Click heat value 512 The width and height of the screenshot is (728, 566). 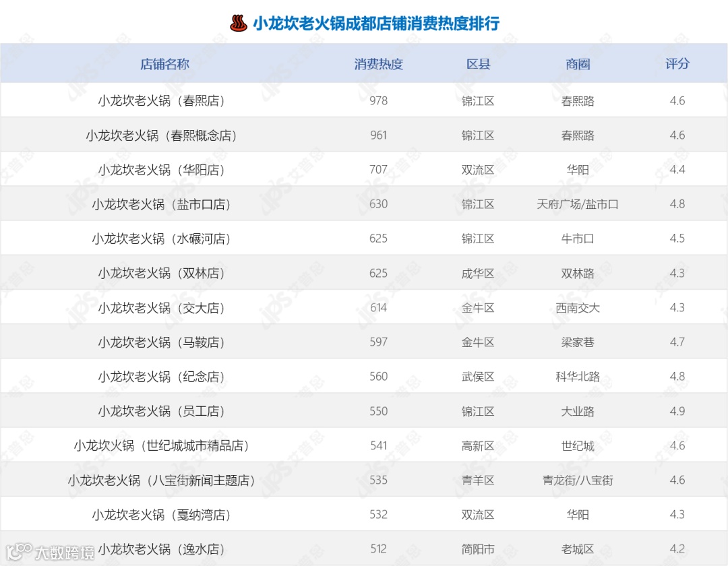(x=378, y=549)
